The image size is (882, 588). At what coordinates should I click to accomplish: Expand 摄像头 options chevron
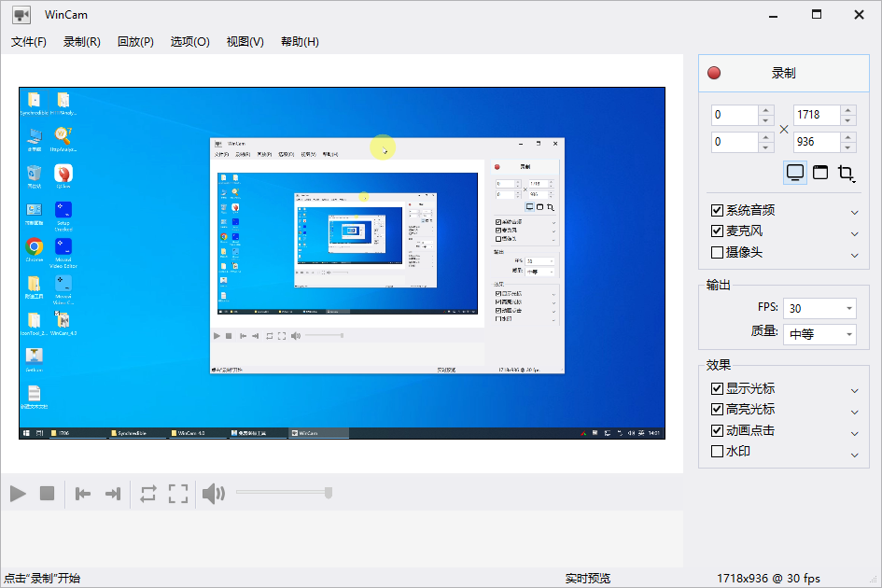coord(854,255)
